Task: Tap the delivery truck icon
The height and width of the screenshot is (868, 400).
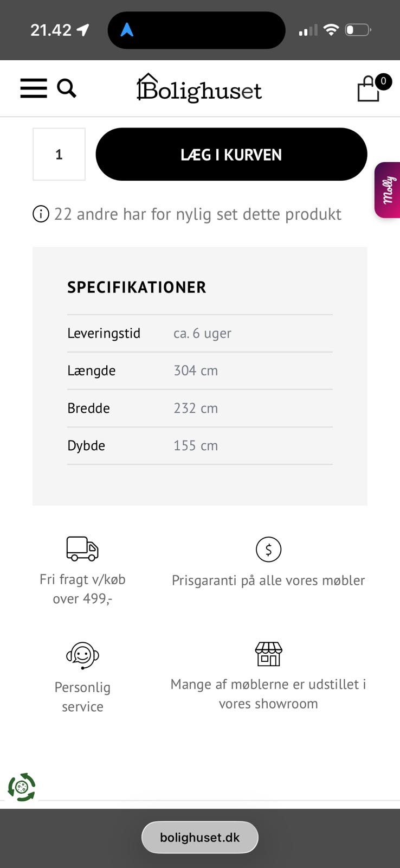Action: pos(82,548)
